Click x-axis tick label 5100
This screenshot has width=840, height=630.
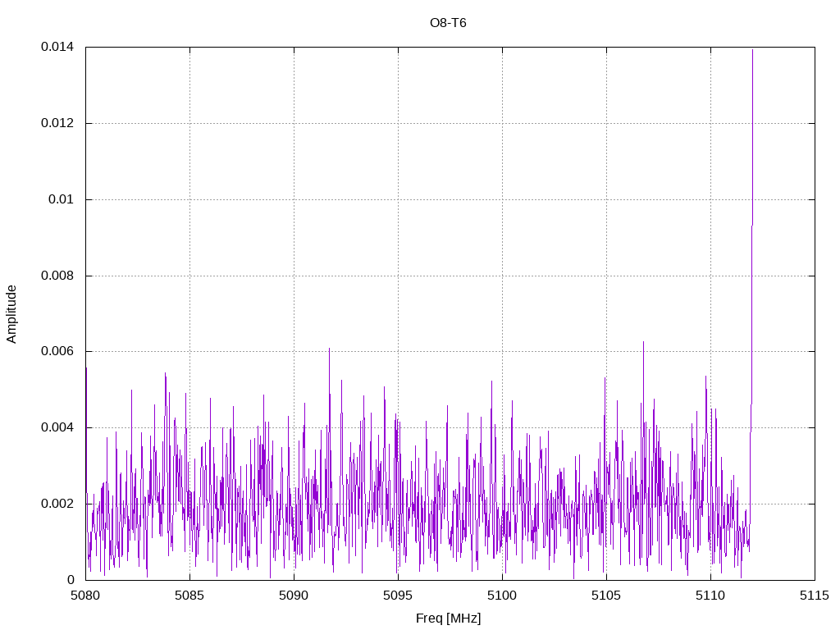pos(502,596)
